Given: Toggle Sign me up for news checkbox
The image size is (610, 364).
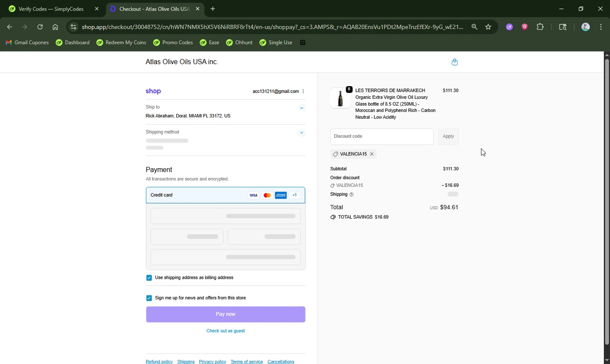Looking at the screenshot, I should point(149,298).
